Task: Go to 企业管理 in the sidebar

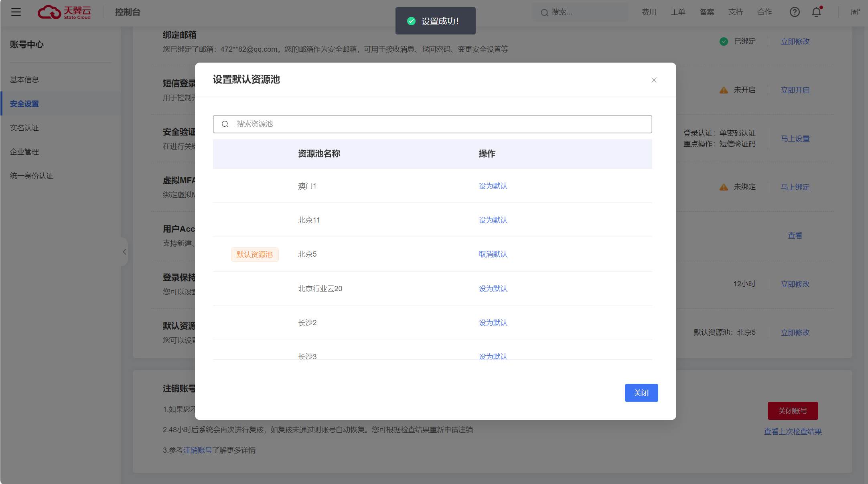Action: click(x=24, y=152)
